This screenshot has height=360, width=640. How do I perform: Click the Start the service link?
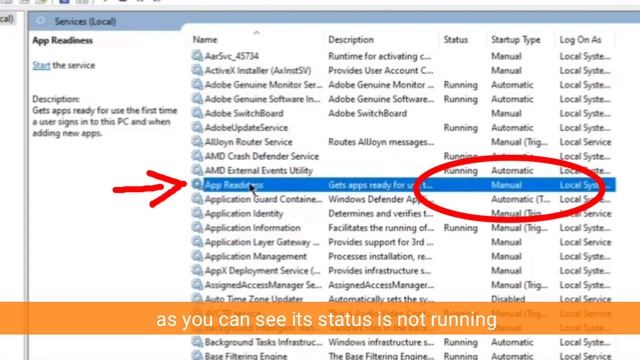[x=41, y=65]
